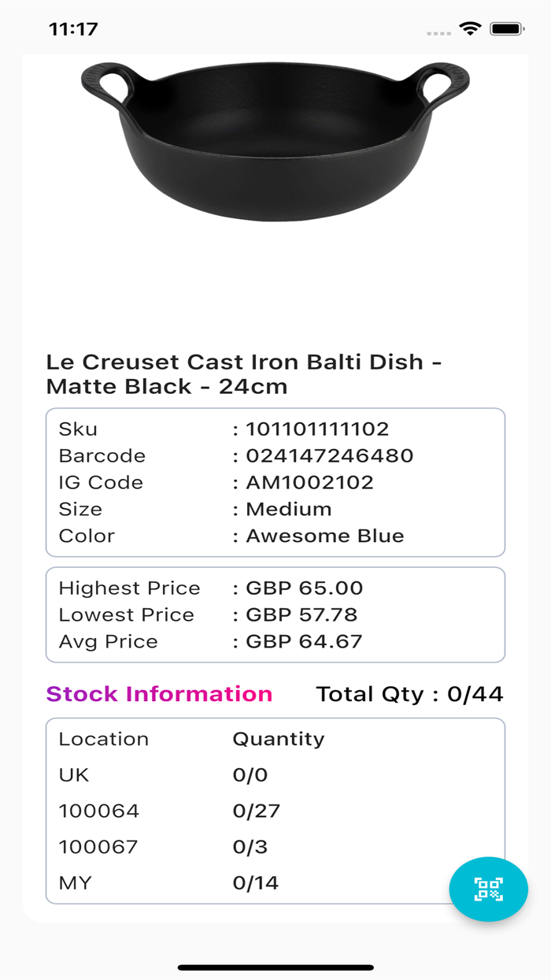Tap the Le Creuset product title
Image resolution: width=551 pixels, height=980 pixels.
click(x=244, y=374)
